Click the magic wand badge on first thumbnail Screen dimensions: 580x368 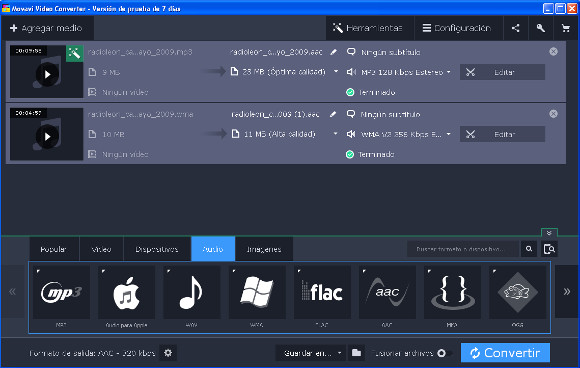[x=74, y=54]
